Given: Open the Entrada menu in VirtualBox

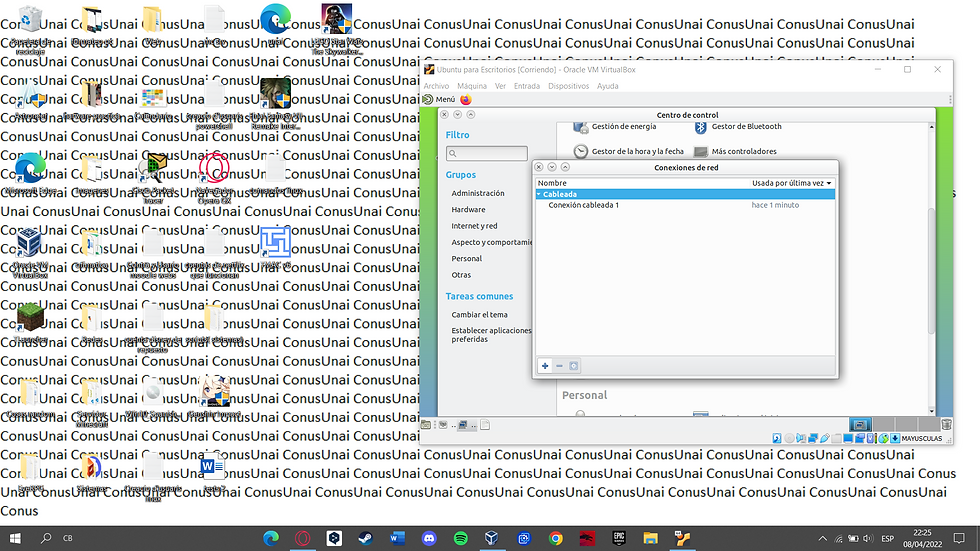Looking at the screenshot, I should tap(527, 86).
